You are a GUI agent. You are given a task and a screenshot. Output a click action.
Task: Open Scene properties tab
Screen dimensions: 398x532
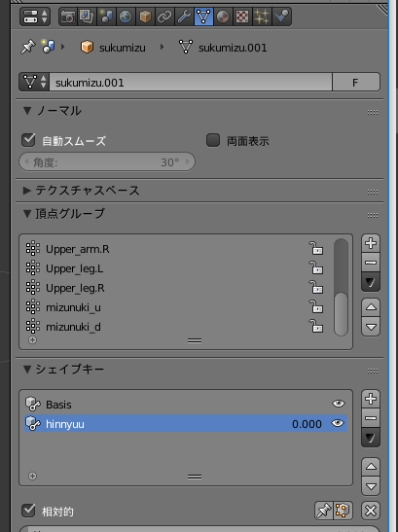[106, 17]
